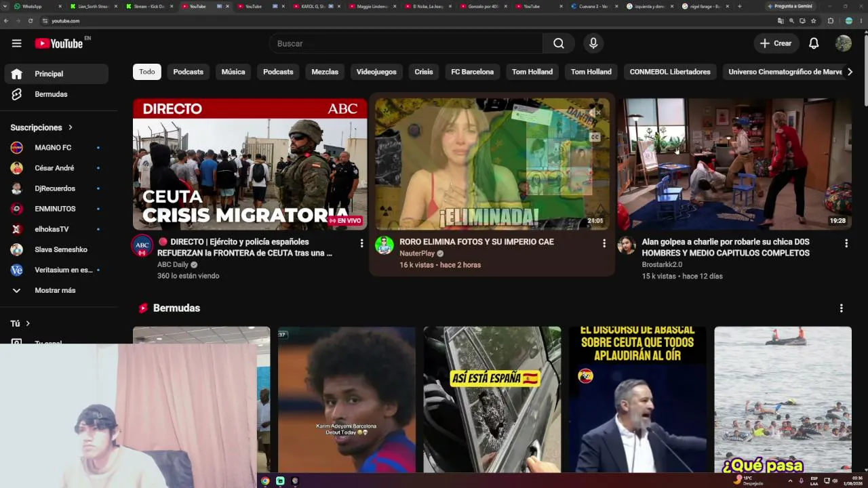Open options for the Alan golpea video
This screenshot has width=868, height=488.
(846, 243)
